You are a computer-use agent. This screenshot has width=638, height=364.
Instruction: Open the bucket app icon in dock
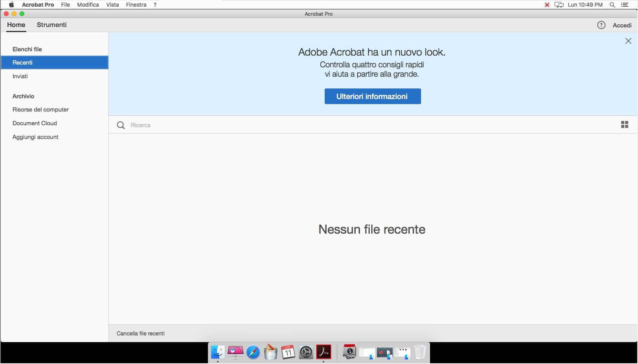point(271,352)
